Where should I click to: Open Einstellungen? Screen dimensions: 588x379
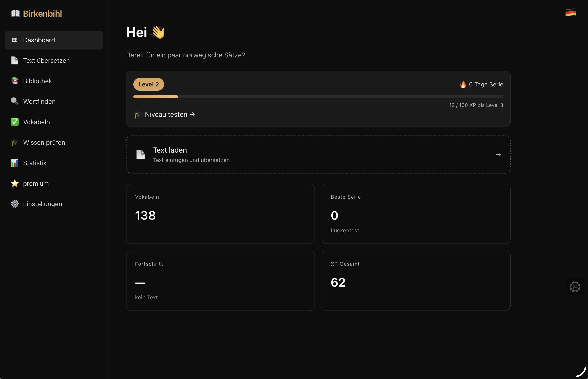point(54,204)
